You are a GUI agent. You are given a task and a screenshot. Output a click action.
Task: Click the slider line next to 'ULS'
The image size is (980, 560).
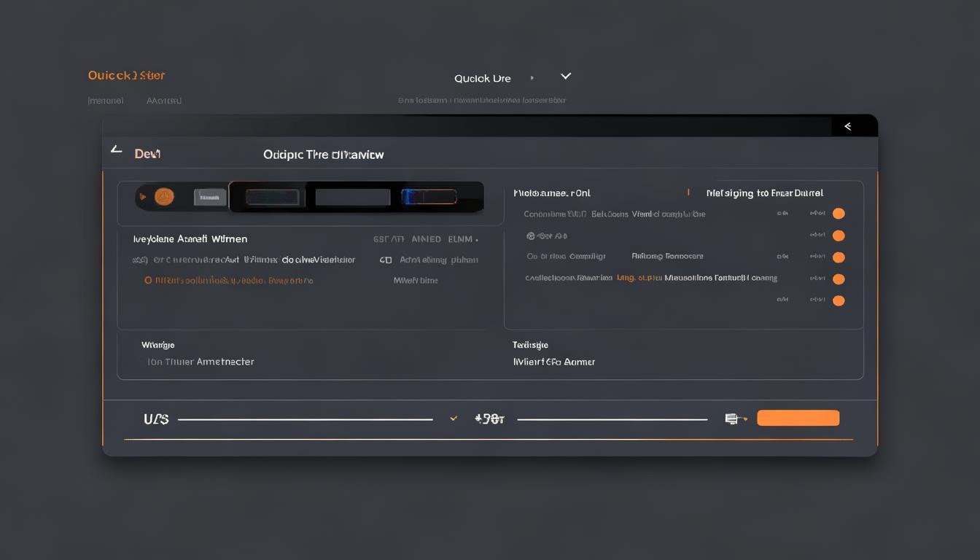[305, 419]
